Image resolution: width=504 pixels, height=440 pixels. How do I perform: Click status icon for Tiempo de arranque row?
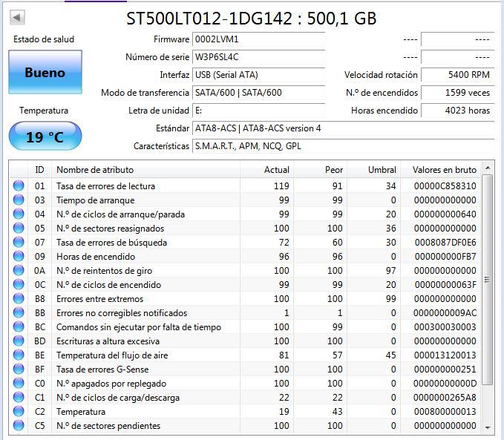tap(19, 200)
